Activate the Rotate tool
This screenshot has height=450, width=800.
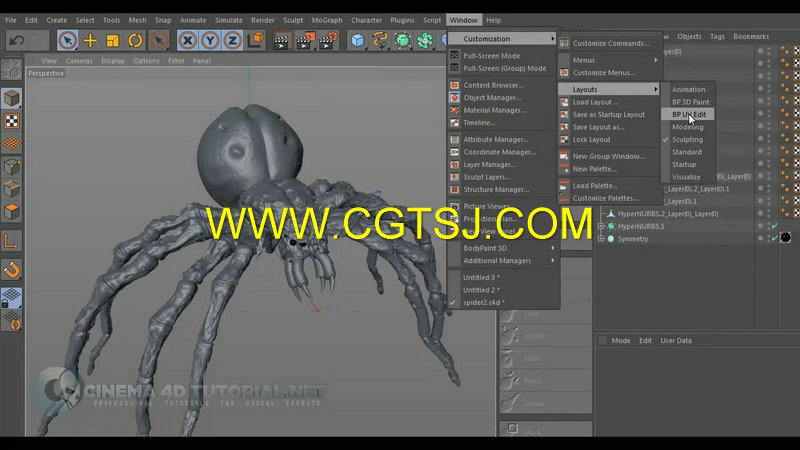[135, 40]
